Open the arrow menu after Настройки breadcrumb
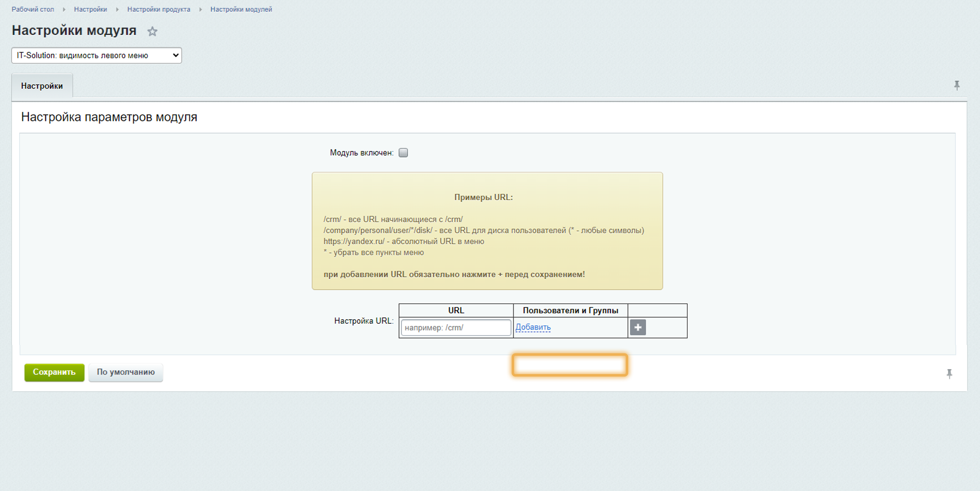This screenshot has height=491, width=980. (117, 10)
